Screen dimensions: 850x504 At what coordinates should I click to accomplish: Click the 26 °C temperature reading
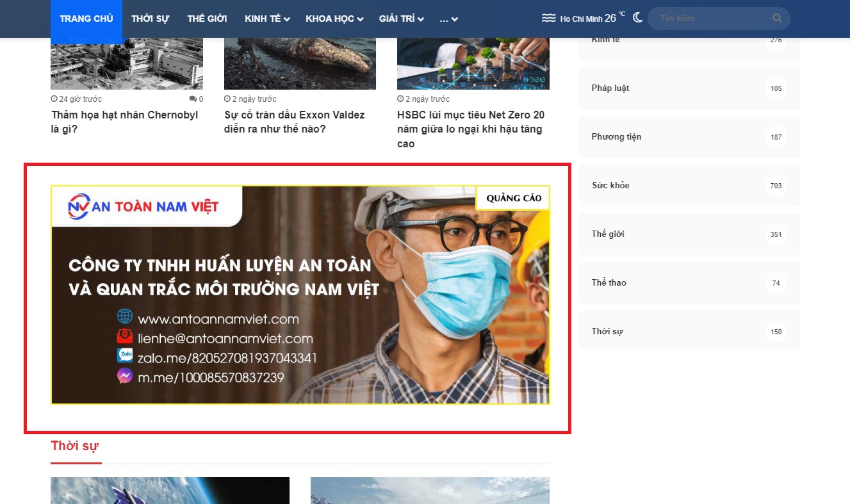[615, 17]
